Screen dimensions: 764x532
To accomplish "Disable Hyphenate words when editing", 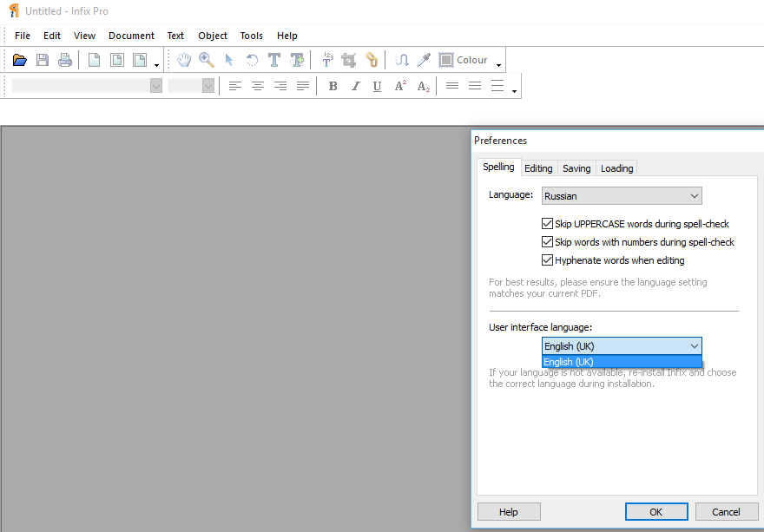I will (x=548, y=260).
